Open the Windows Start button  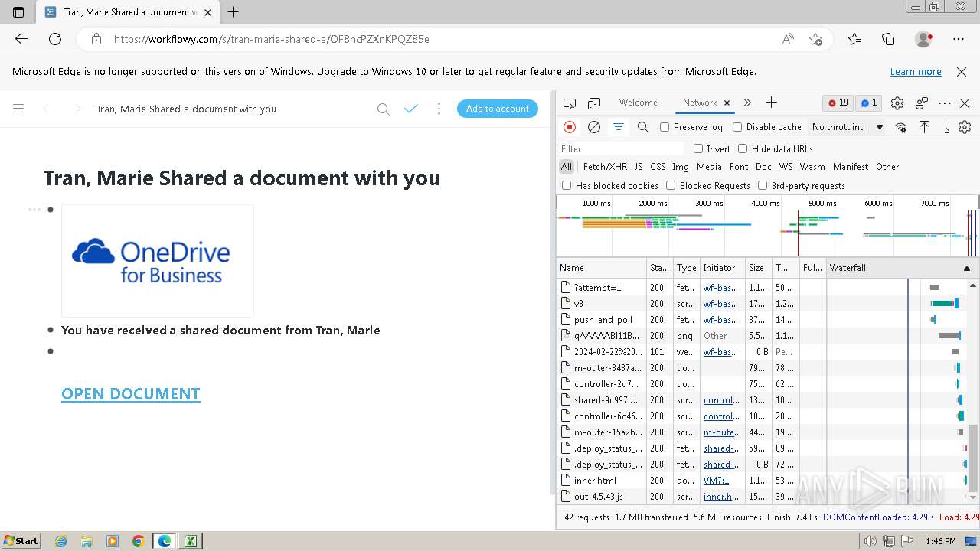(x=21, y=541)
